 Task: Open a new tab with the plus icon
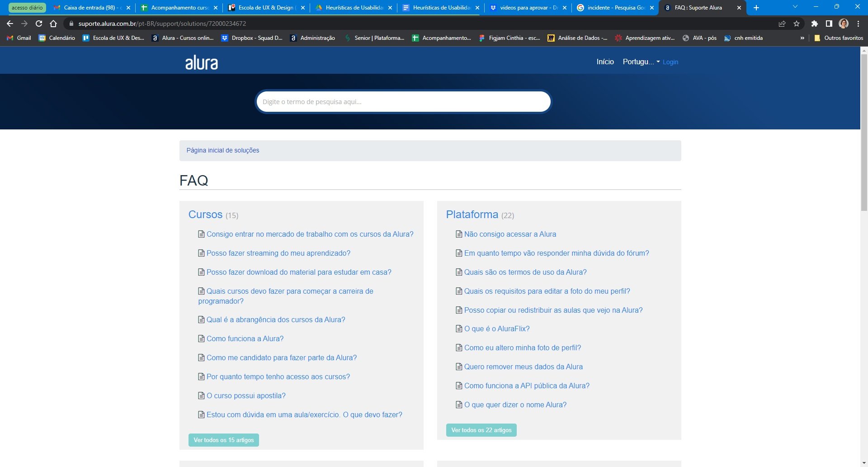(756, 8)
